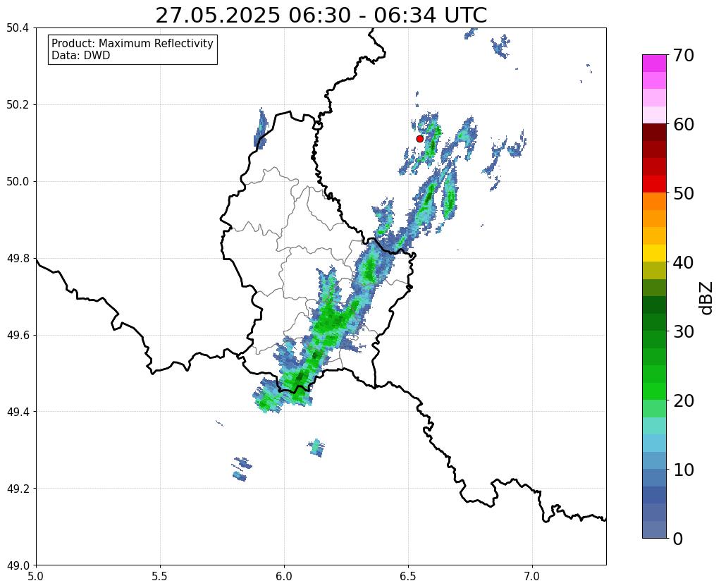Click the latitude axis label 49.2
This screenshot has width=721, height=588.
(18, 488)
